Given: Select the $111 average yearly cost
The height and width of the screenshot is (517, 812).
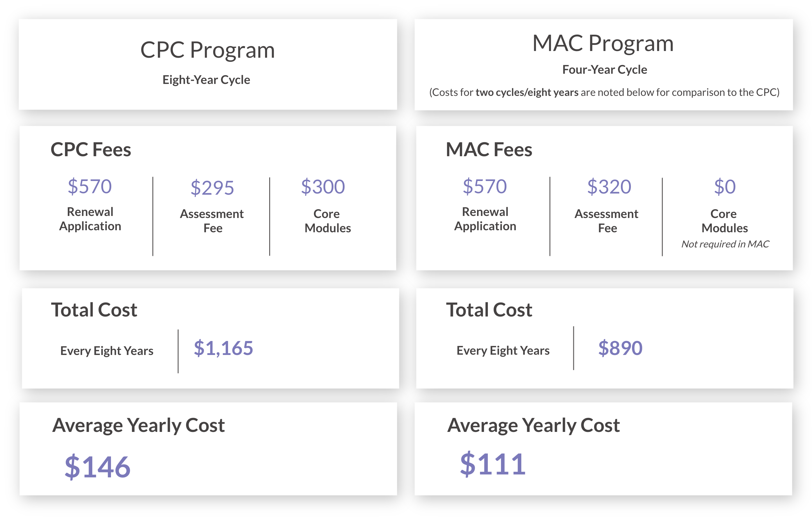Looking at the screenshot, I should [x=493, y=464].
